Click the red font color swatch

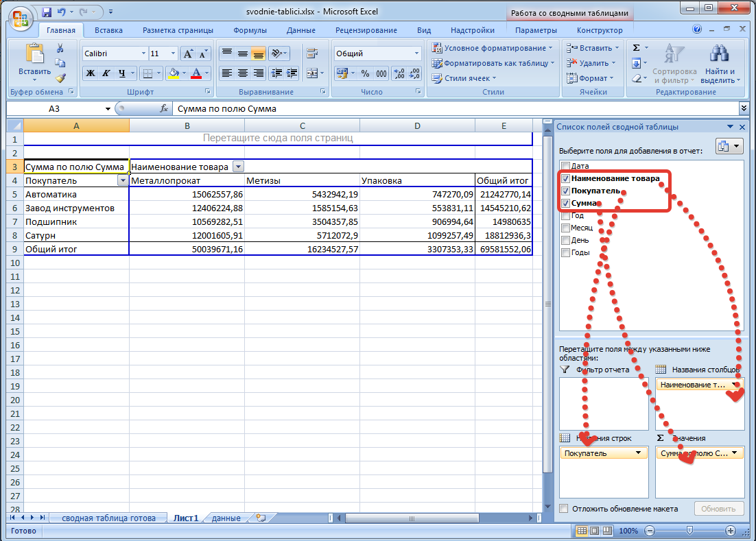[196, 73]
